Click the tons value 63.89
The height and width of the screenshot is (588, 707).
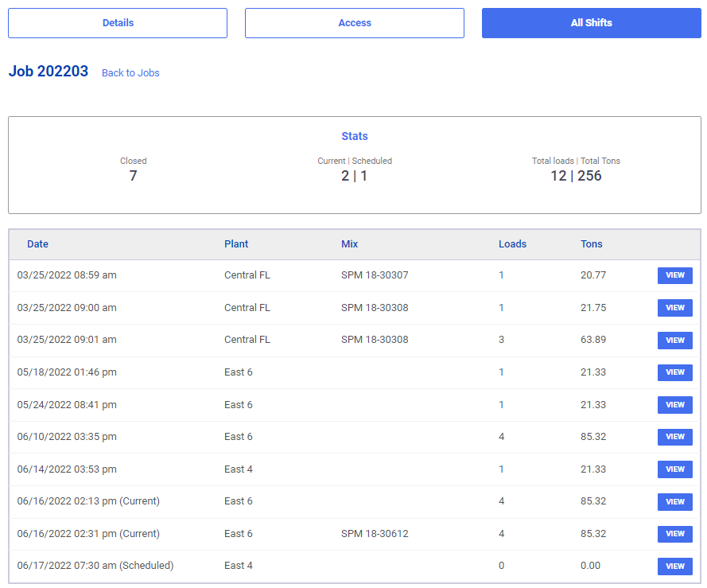coord(593,340)
